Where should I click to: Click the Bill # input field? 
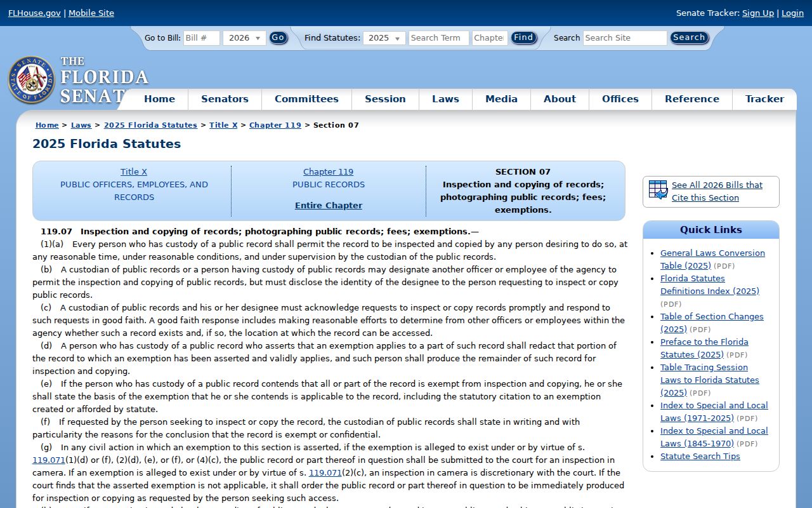coord(201,38)
